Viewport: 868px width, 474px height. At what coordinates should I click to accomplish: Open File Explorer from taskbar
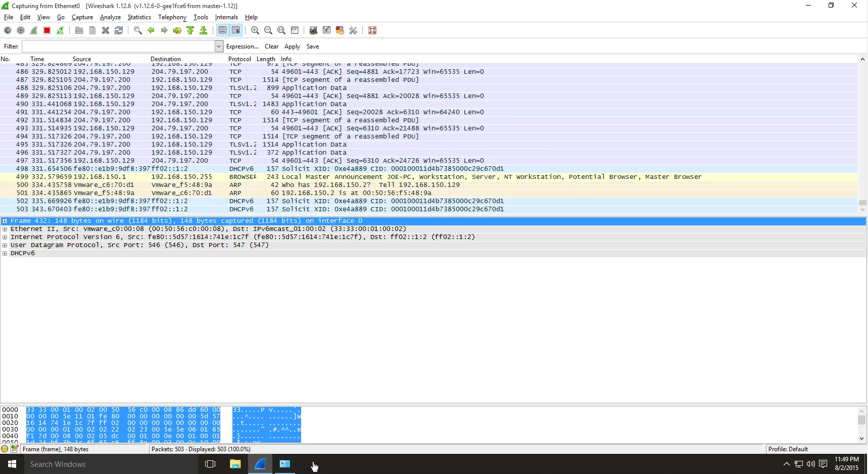[x=235, y=464]
